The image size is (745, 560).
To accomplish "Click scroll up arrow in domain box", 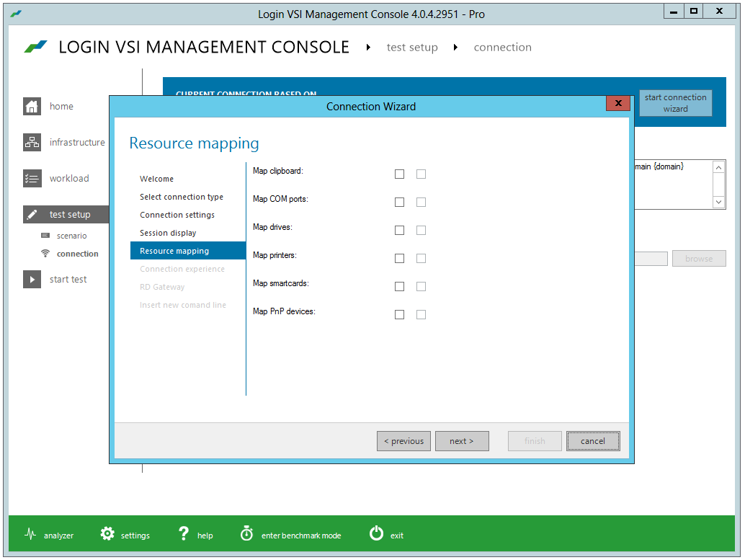I will 719,167.
